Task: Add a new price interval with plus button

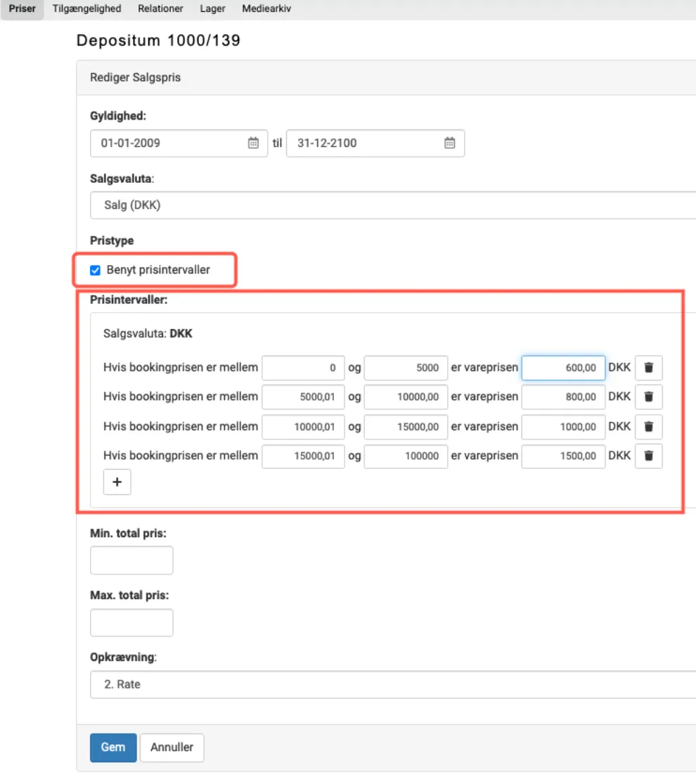Action: [117, 482]
